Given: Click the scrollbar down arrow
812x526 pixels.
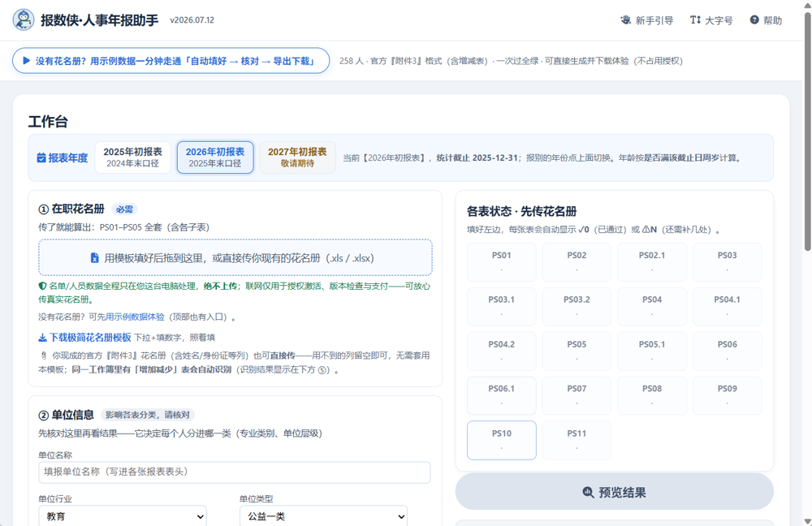Looking at the screenshot, I should 807,521.
